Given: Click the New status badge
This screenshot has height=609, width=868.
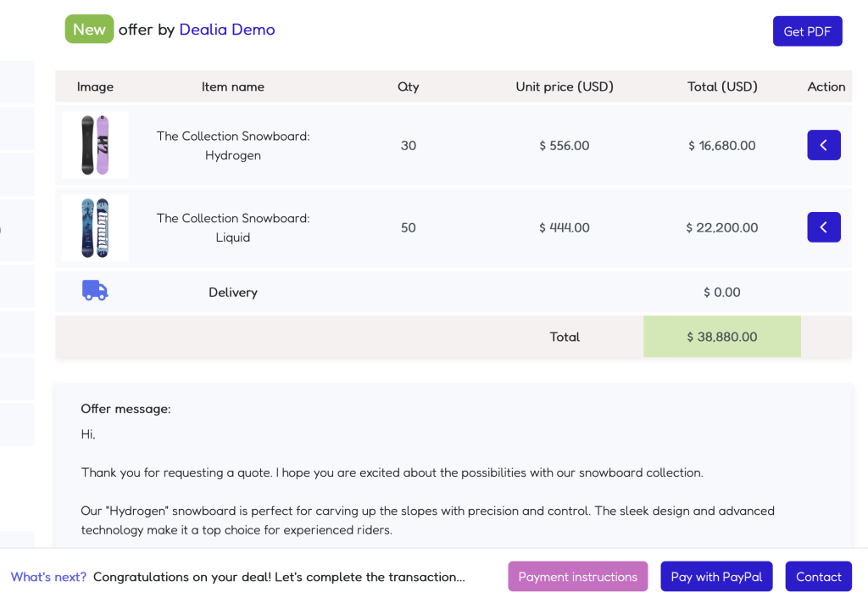Looking at the screenshot, I should [x=89, y=29].
